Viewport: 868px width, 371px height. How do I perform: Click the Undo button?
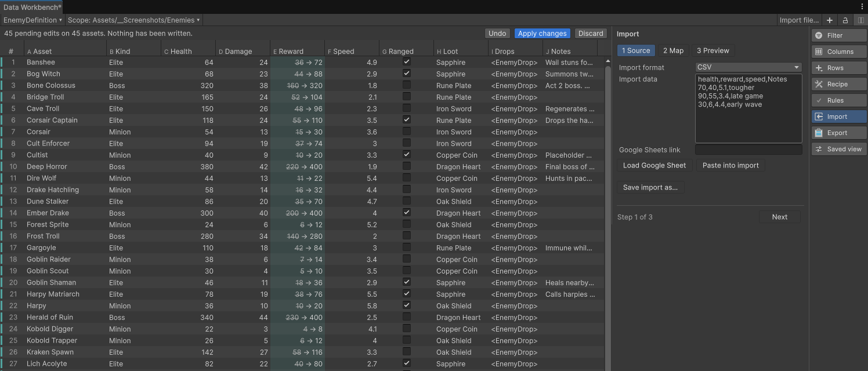pos(497,34)
